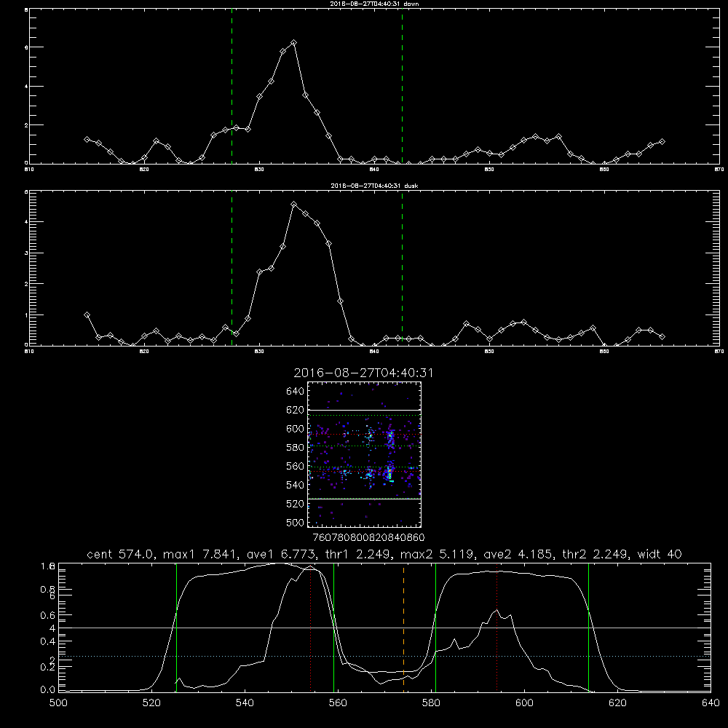Click the right green dashed line in dusk plot
The height and width of the screenshot is (728, 728).
pos(402,269)
